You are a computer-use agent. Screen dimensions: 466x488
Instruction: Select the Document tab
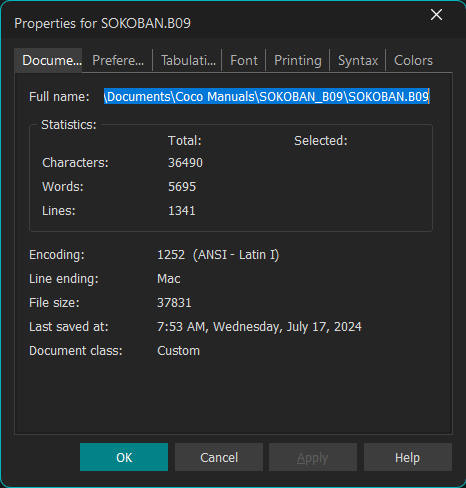click(49, 60)
